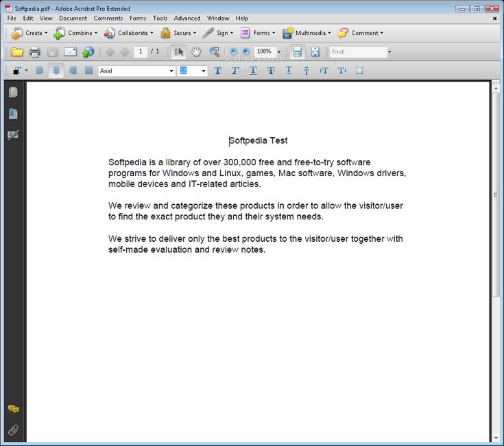Close the document with menu bar X

pos(494,18)
